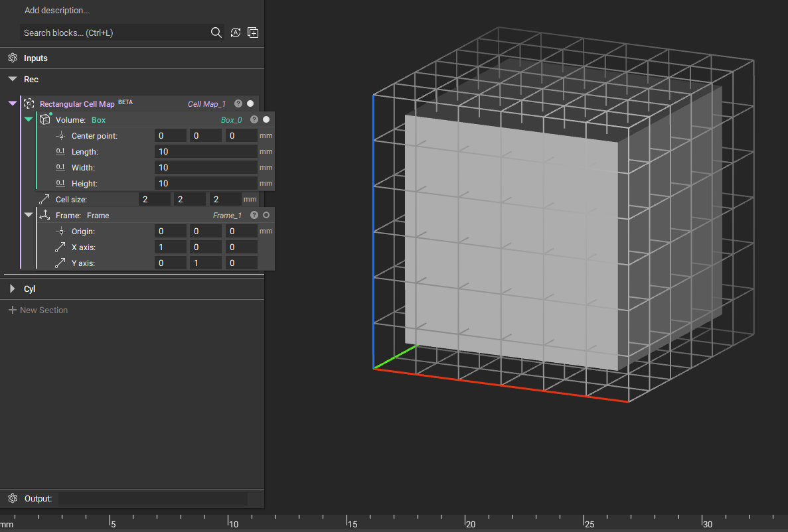Collapse the Rec section
Screen dimensions: 788x532
pyautogui.click(x=13, y=79)
